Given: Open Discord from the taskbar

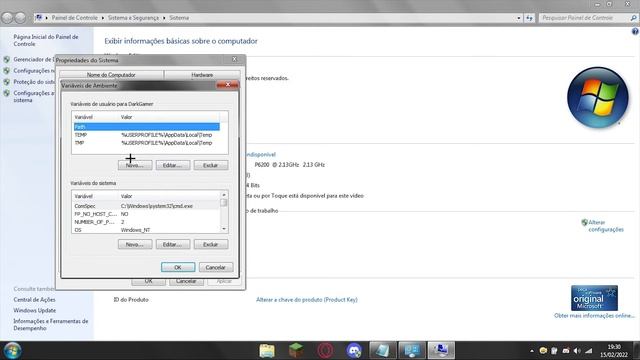Looking at the screenshot, I should coord(354,351).
